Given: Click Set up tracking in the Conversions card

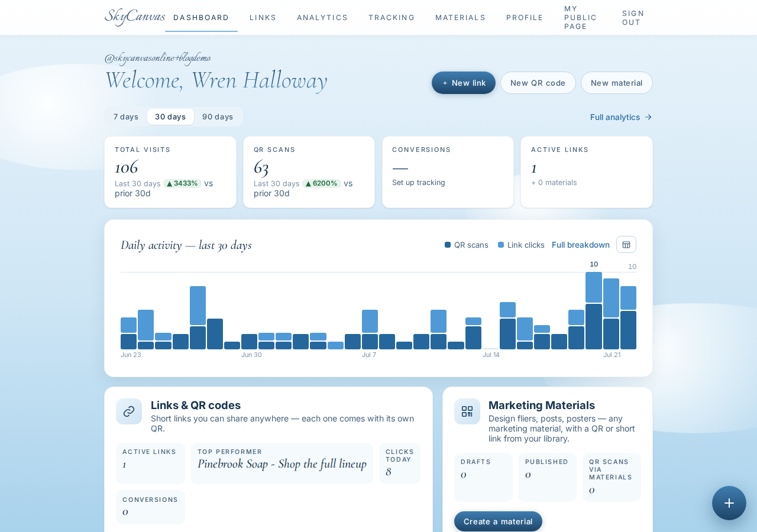Looking at the screenshot, I should [x=419, y=183].
